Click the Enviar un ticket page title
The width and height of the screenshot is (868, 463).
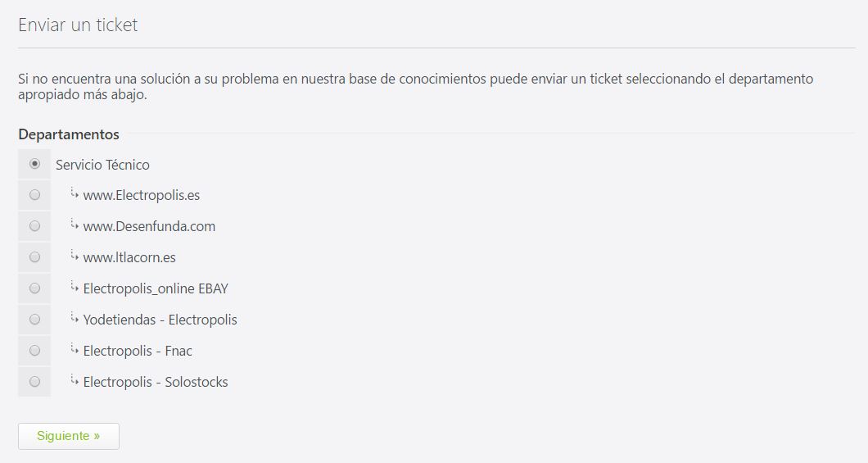click(x=78, y=25)
